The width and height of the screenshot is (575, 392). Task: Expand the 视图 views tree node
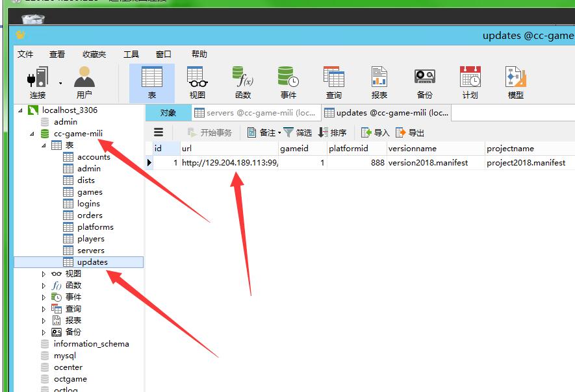(x=44, y=274)
